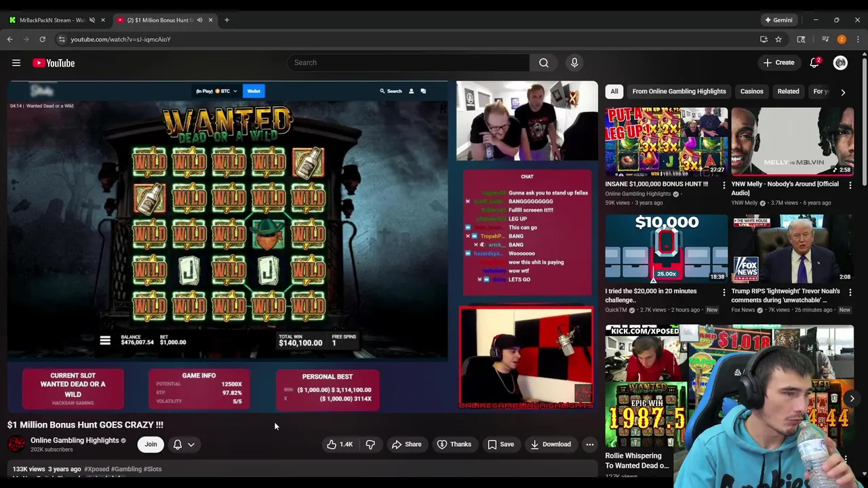Click QuickTM channel name under video
Viewport: 868px width, 488px height.
pyautogui.click(x=616, y=310)
